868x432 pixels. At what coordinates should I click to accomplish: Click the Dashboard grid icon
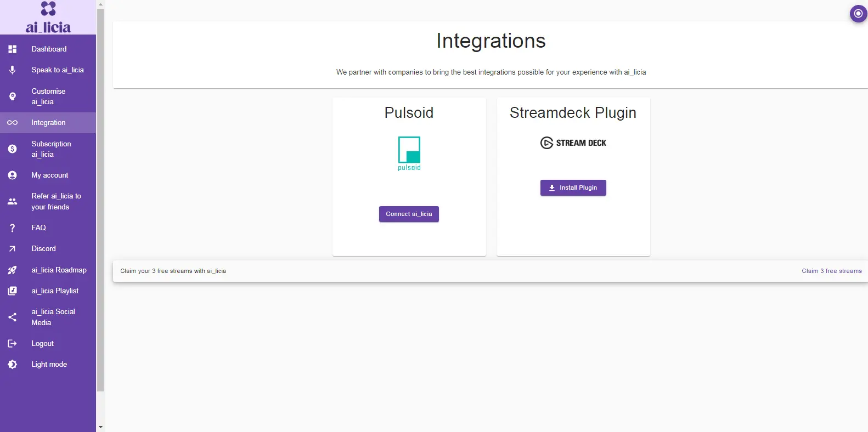pos(12,49)
